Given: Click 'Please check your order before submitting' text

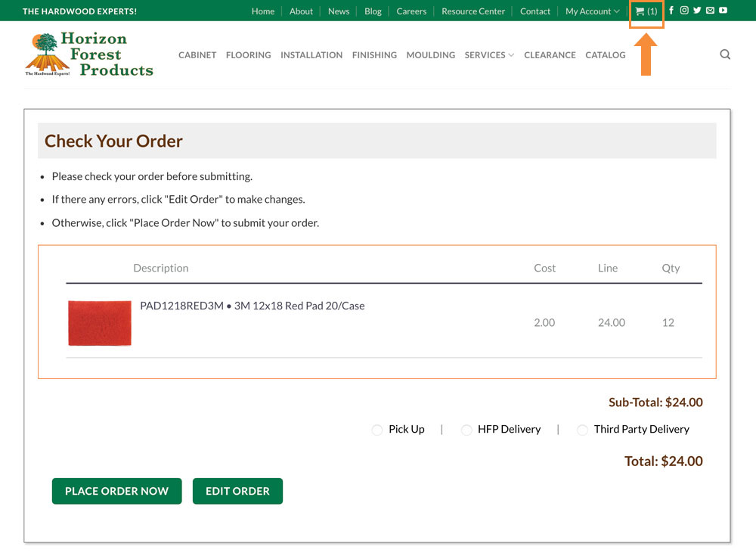Looking at the screenshot, I should [x=152, y=176].
